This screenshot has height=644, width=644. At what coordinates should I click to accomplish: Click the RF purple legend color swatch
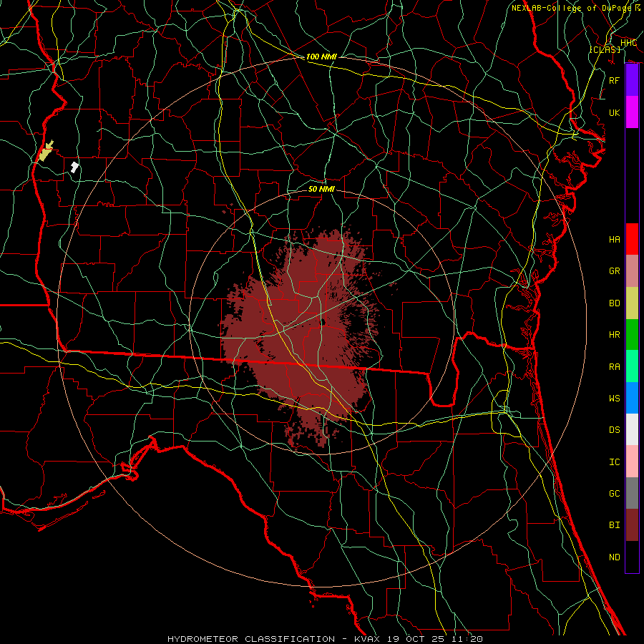pyautogui.click(x=632, y=80)
